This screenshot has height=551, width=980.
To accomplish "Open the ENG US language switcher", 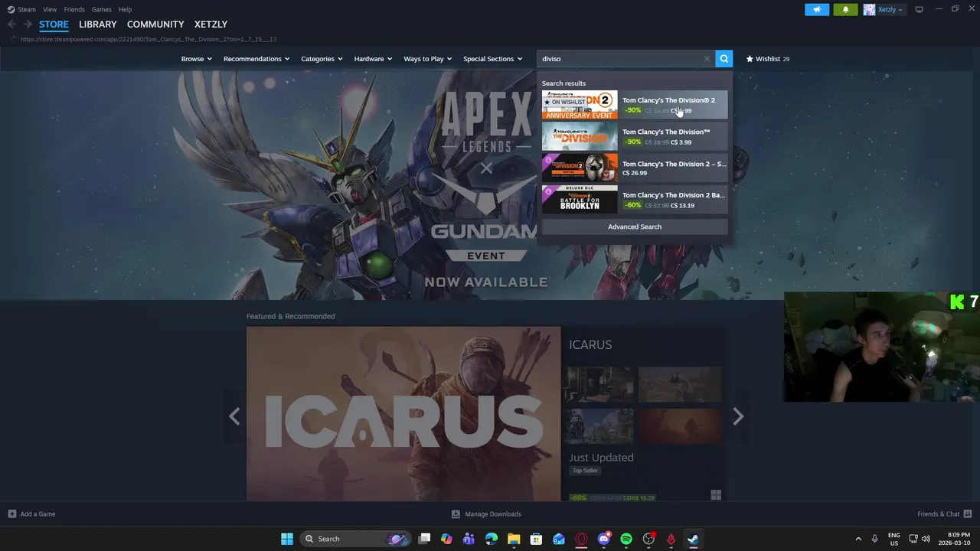I will click(894, 539).
